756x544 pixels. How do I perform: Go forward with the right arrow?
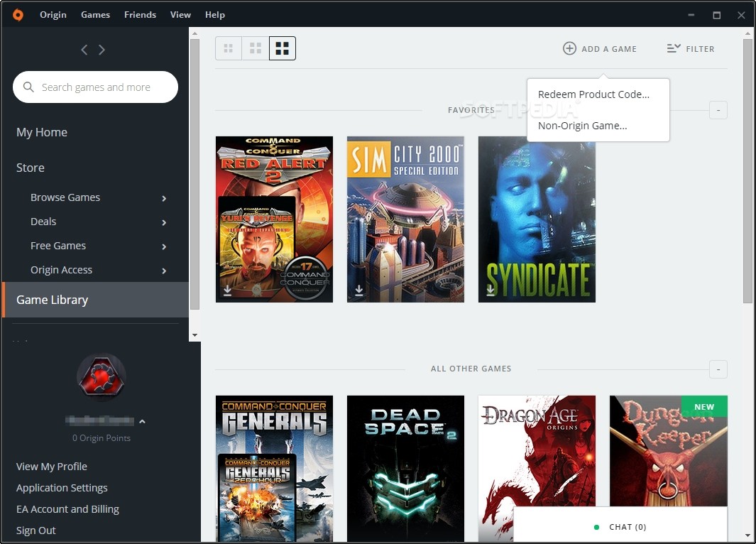tap(102, 50)
